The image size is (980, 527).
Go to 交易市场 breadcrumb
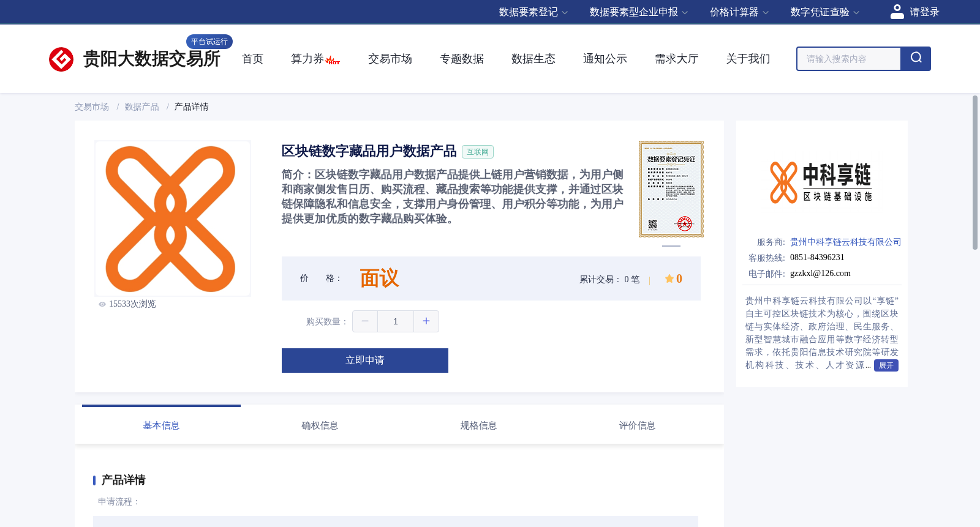(92, 107)
